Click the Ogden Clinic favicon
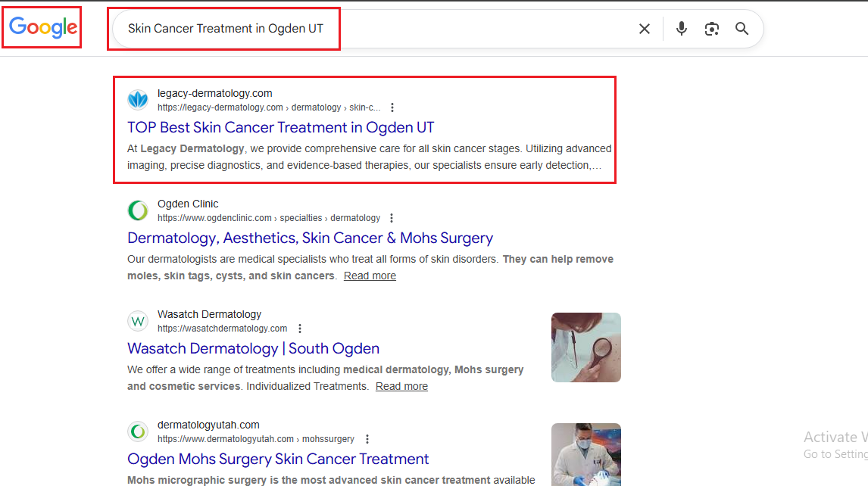868x486 pixels. click(138, 210)
